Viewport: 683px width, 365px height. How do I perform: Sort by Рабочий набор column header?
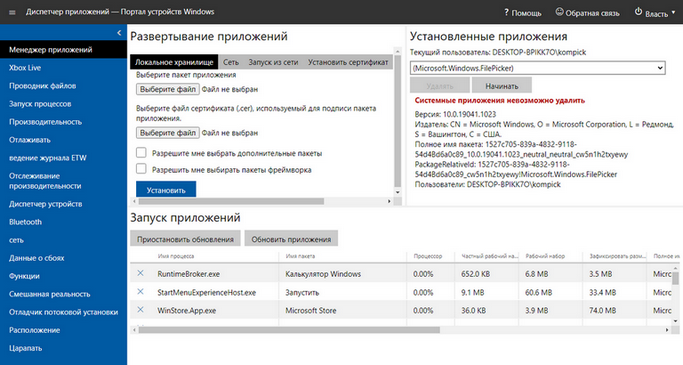tap(545, 256)
